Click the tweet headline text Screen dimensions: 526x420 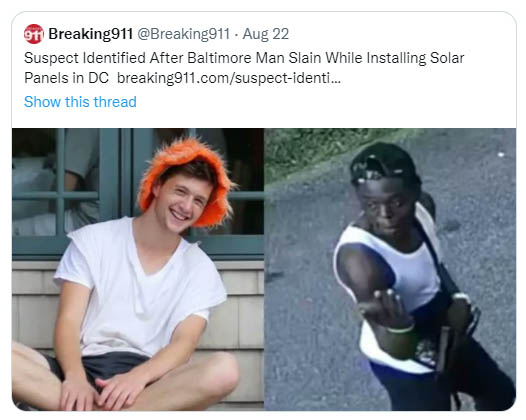244,68
